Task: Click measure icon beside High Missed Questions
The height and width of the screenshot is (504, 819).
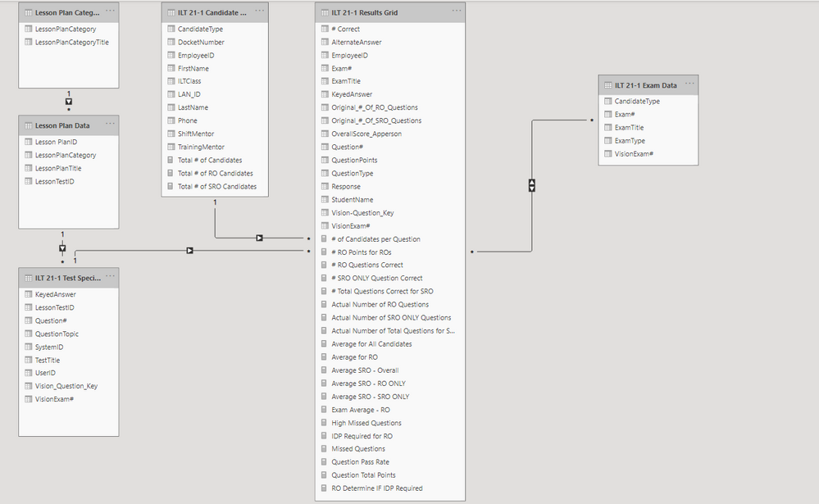Action: pyautogui.click(x=325, y=423)
